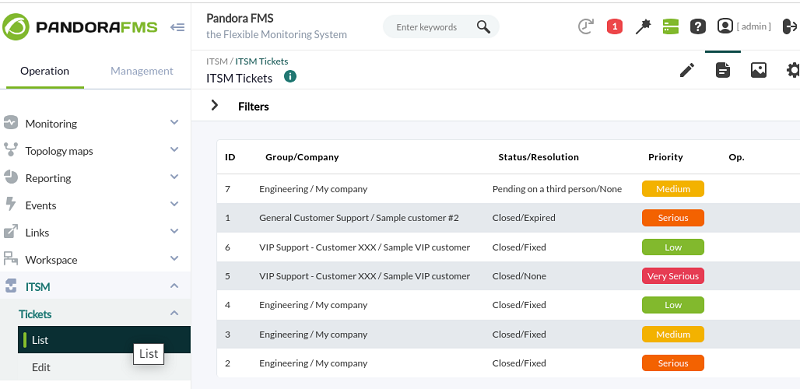Select Edit under Tickets submenu

[41, 368]
